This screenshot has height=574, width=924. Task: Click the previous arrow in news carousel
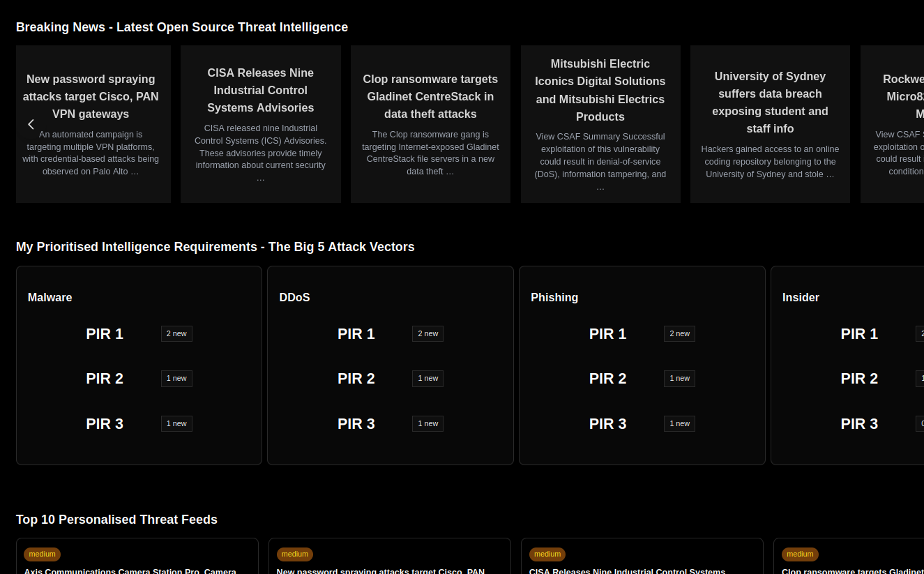point(31,124)
